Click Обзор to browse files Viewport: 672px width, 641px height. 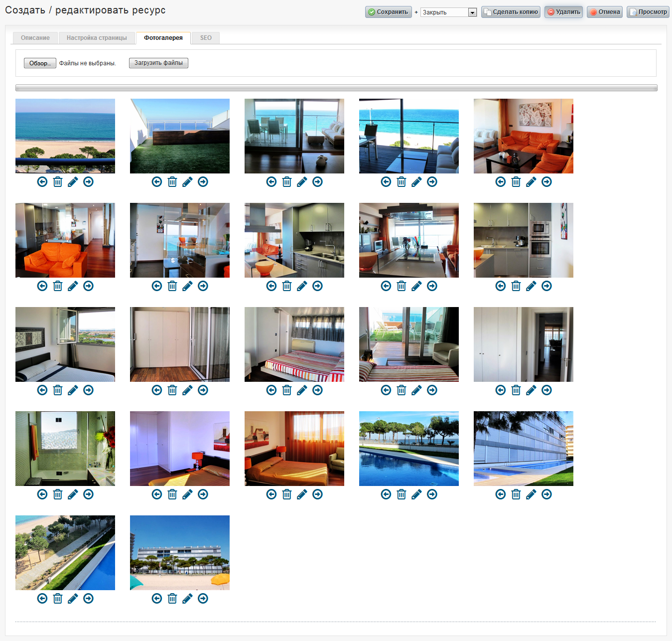(40, 63)
